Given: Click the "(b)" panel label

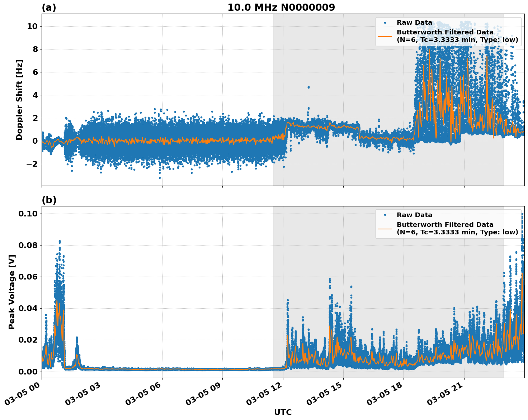Looking at the screenshot, I should tap(49, 200).
